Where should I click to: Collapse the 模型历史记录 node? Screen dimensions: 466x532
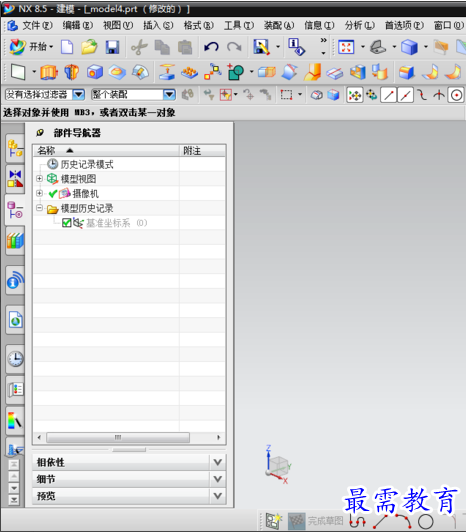(x=39, y=208)
